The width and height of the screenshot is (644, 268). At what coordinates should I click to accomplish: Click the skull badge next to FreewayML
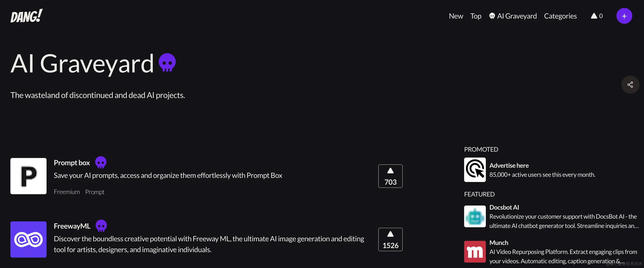point(101,226)
